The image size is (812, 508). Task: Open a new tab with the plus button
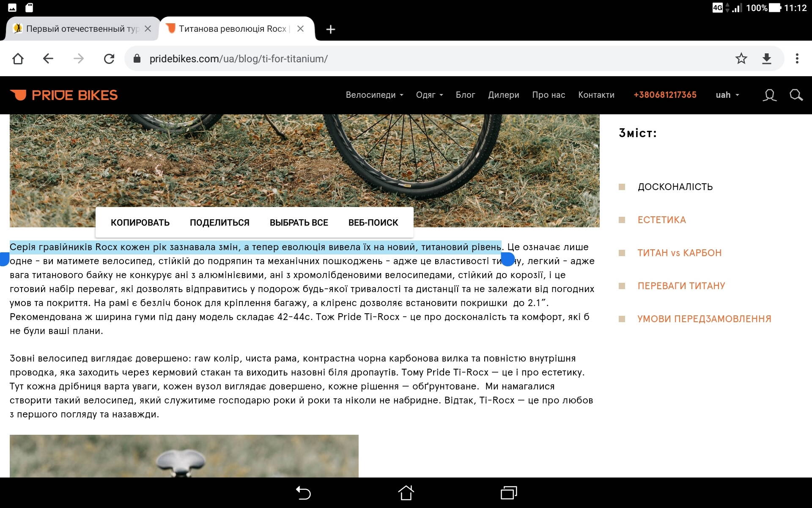coord(331,29)
